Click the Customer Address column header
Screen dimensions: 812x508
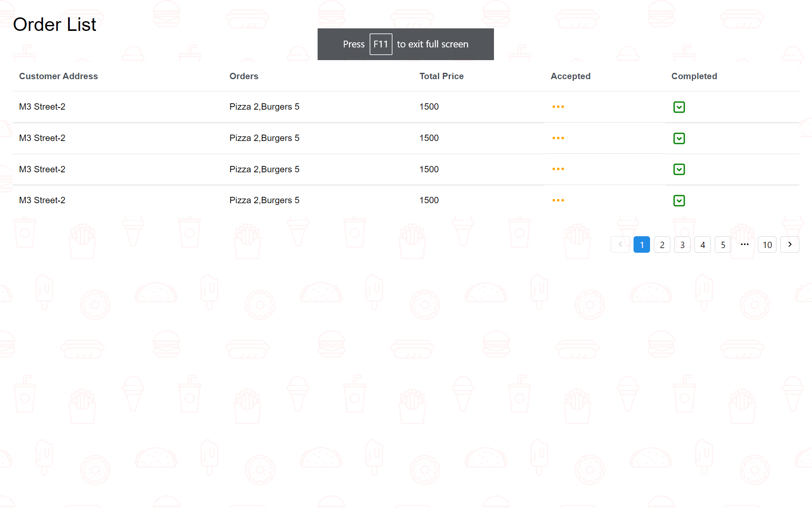tap(58, 76)
